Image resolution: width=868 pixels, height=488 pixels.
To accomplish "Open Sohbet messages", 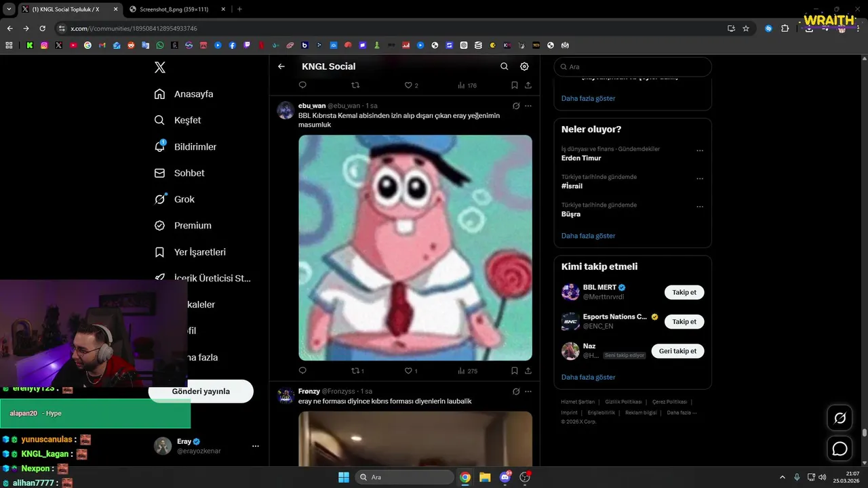I will pyautogui.click(x=179, y=173).
